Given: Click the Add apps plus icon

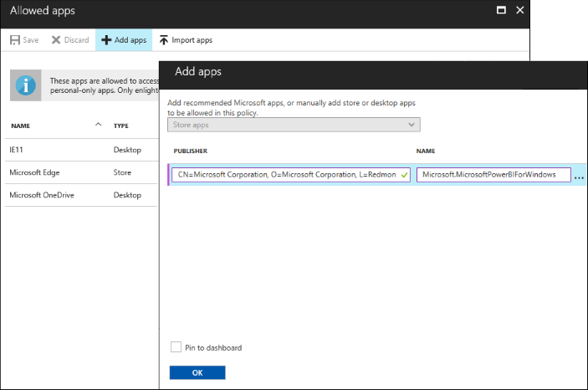Looking at the screenshot, I should [106, 40].
